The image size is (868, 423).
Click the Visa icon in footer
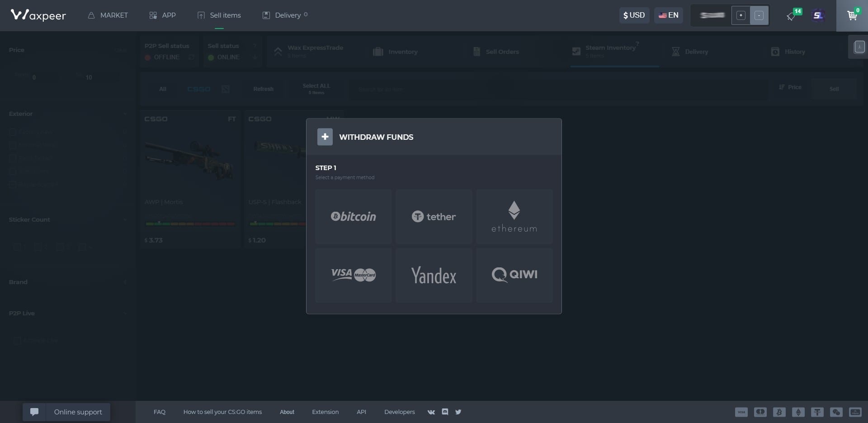741,412
